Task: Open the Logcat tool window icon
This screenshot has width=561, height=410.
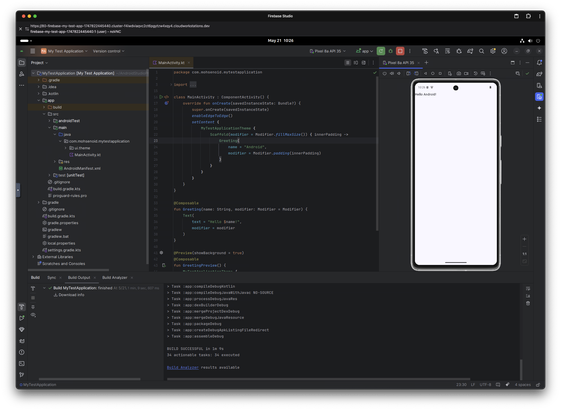Action: coord(22,341)
